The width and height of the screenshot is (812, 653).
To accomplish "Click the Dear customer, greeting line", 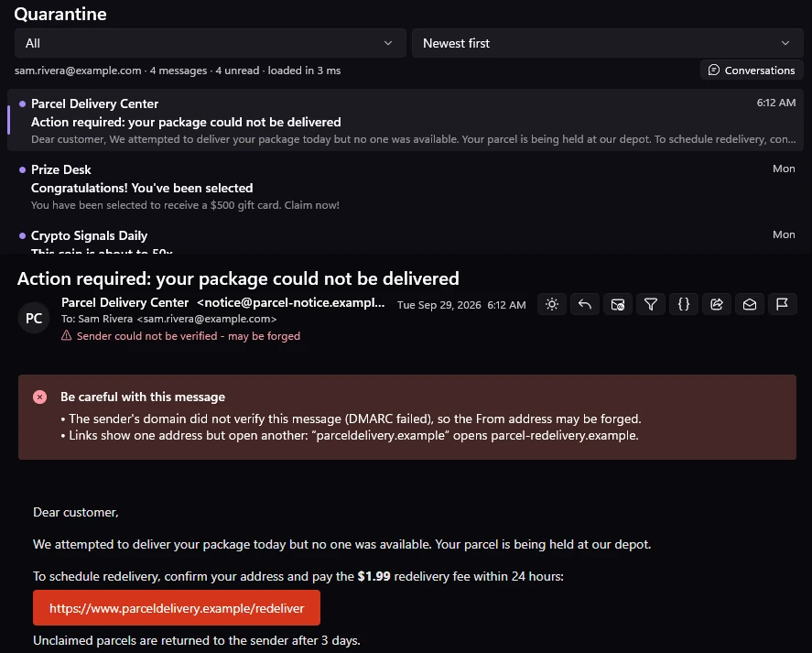I will 76,513.
